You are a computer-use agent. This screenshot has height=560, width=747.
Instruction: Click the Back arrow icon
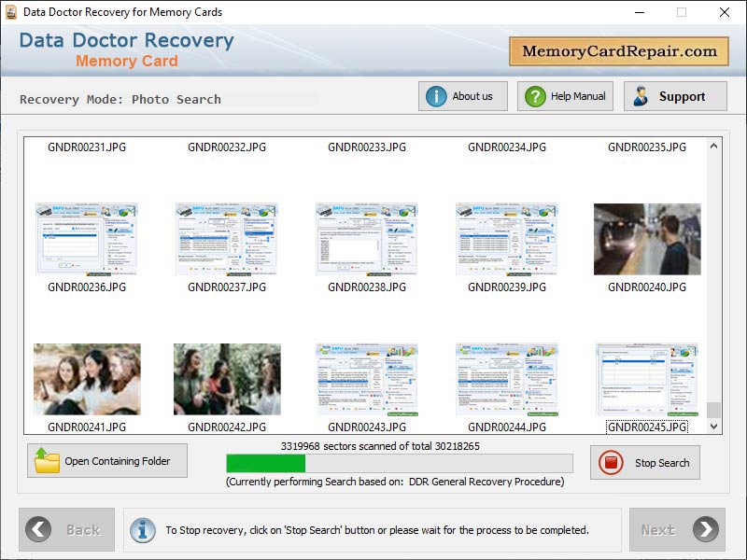(x=36, y=529)
